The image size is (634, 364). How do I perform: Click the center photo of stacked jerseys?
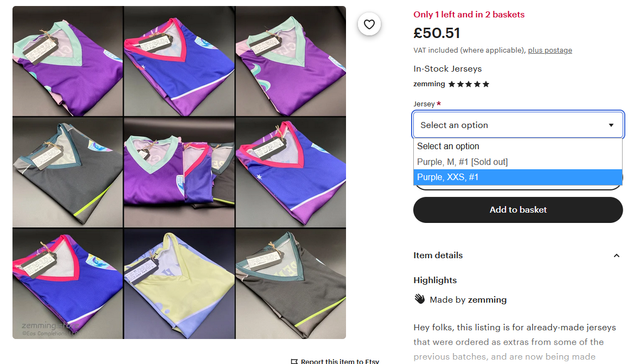coord(179,172)
